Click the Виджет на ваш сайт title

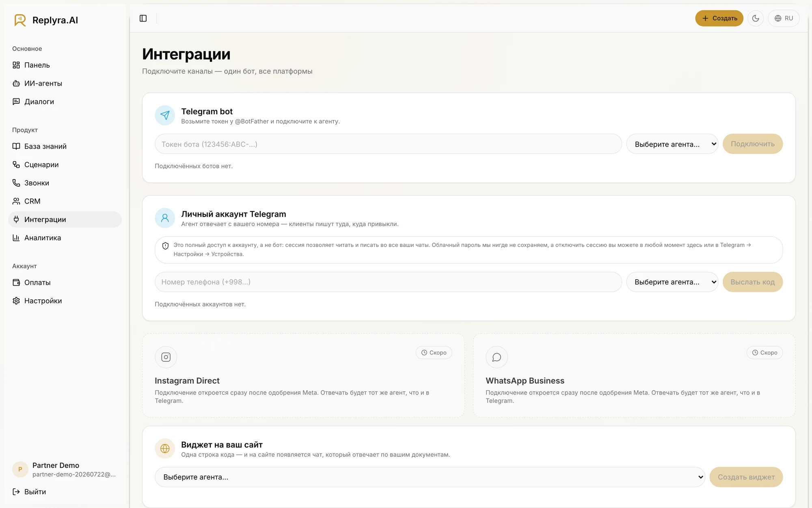[222, 445]
